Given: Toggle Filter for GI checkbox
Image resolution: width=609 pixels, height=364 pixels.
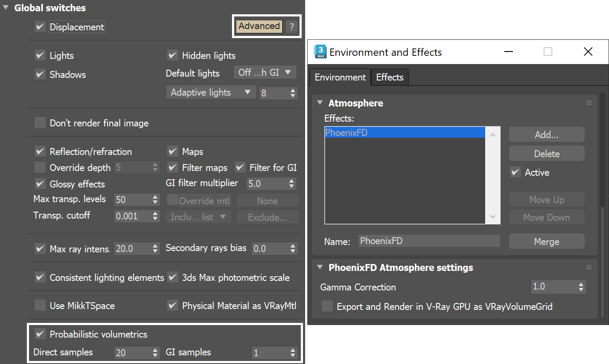Looking at the screenshot, I should (x=240, y=168).
